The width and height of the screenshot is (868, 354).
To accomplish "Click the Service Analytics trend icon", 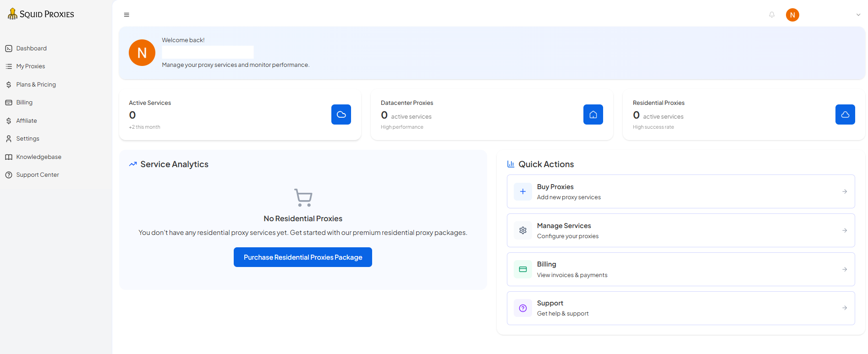I will pyautogui.click(x=133, y=164).
